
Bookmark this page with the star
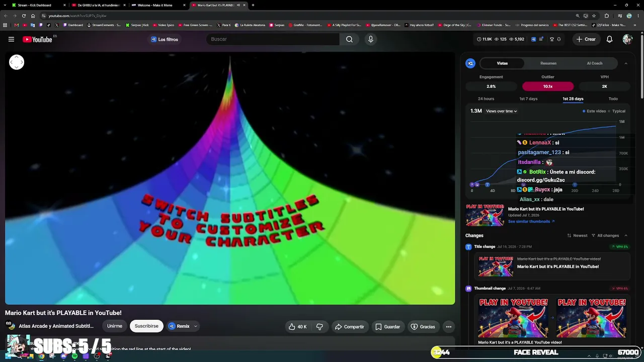point(594,16)
